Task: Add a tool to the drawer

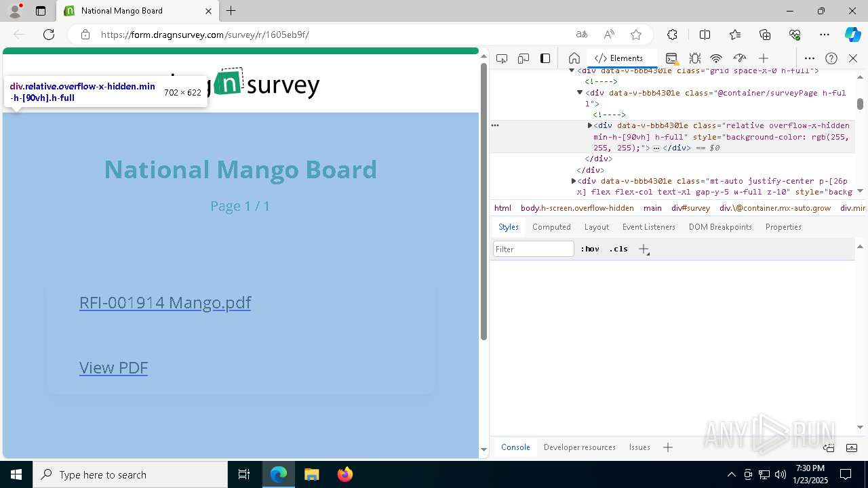Action: tap(668, 447)
